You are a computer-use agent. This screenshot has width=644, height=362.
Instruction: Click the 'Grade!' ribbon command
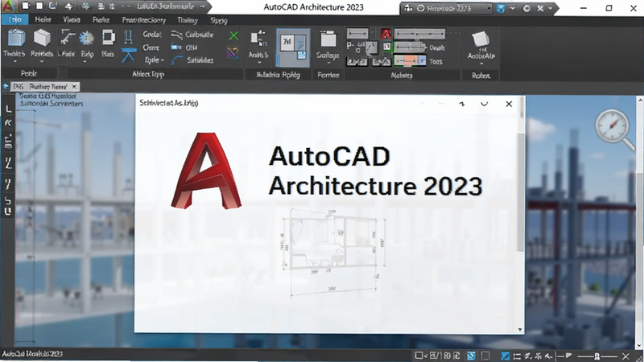click(x=152, y=34)
